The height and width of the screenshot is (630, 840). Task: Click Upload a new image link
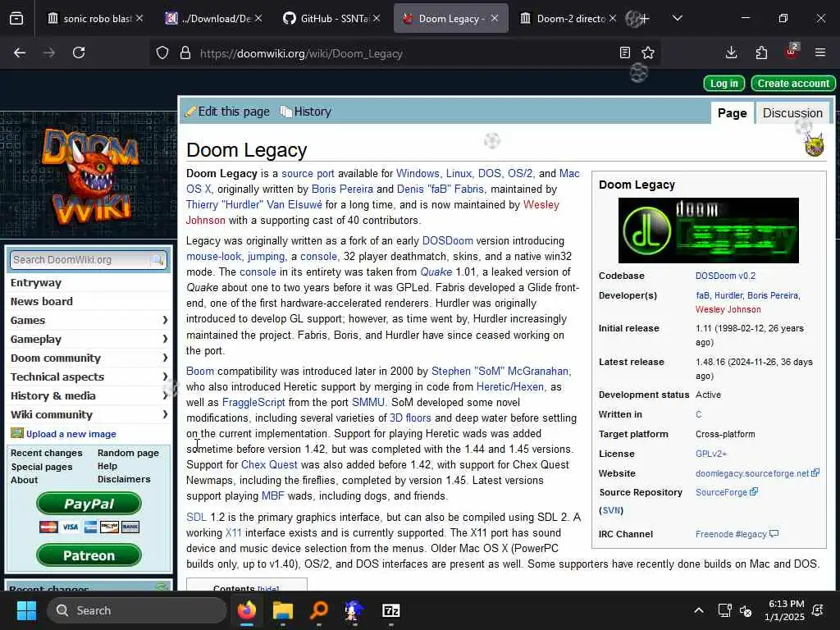click(71, 434)
